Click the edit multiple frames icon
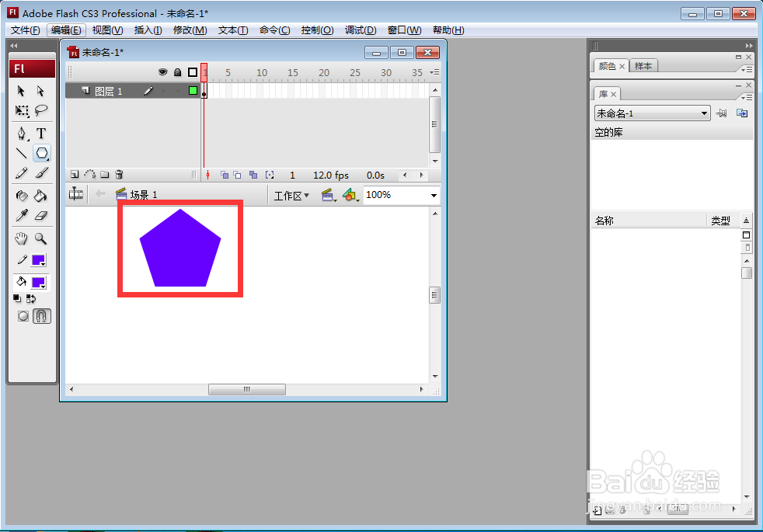The image size is (763, 532). (253, 175)
